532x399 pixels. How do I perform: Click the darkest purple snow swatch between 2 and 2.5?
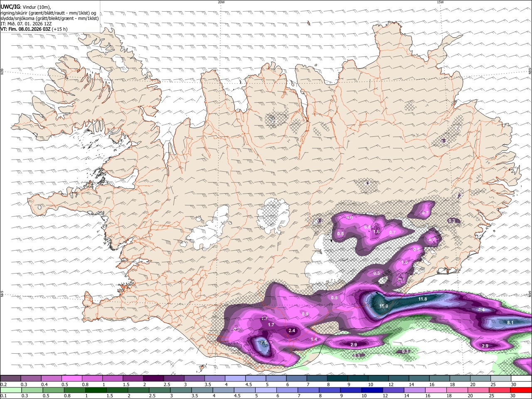click(x=153, y=379)
